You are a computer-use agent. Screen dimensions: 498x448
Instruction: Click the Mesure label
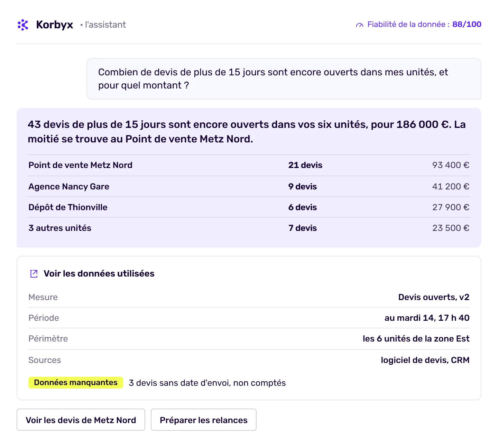click(x=43, y=297)
